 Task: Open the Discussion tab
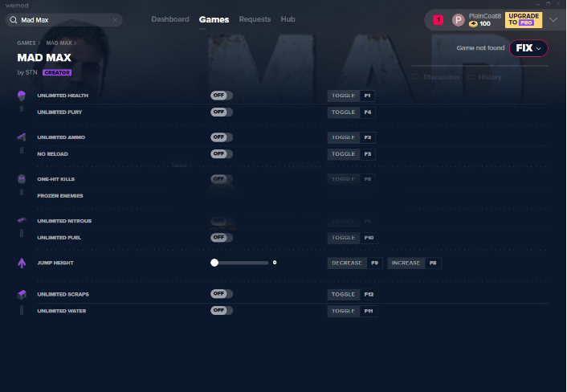pyautogui.click(x=441, y=77)
